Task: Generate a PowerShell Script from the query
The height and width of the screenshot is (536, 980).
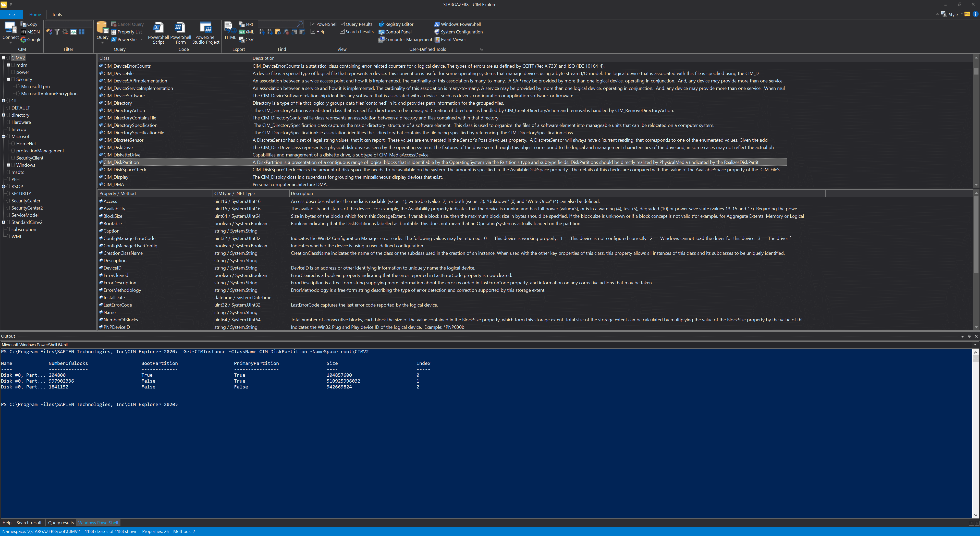Action: (x=158, y=33)
